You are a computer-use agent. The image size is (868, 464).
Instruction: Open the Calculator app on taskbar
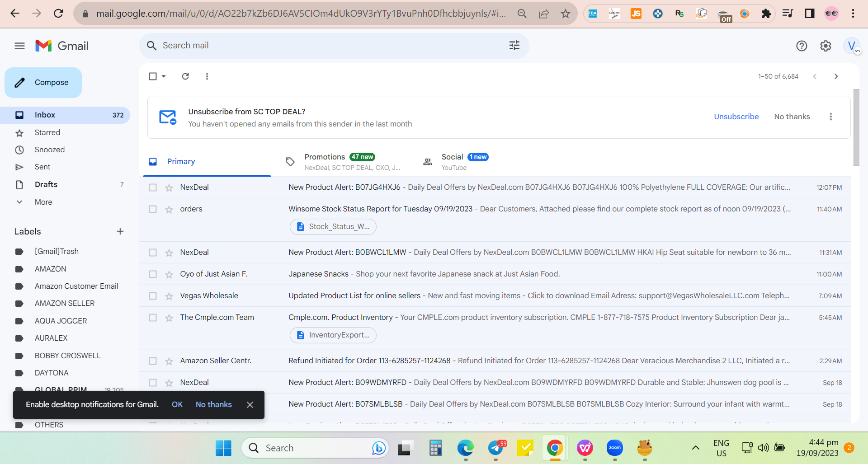[435, 448]
